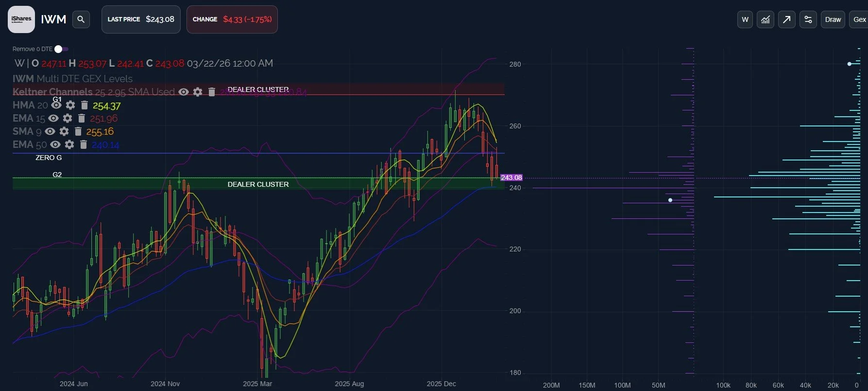Hide the Keltner Channels indicator eye
Screen dimensions: 868x391
pos(184,92)
